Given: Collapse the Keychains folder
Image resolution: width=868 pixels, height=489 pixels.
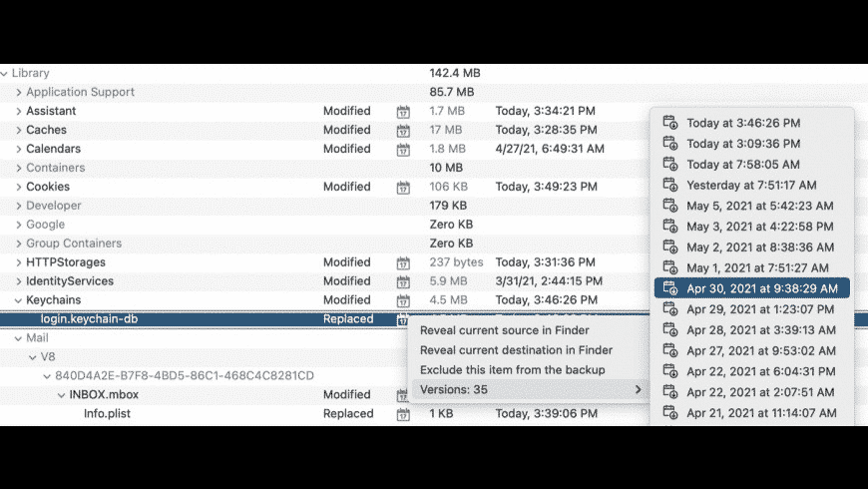Looking at the screenshot, I should (x=19, y=300).
